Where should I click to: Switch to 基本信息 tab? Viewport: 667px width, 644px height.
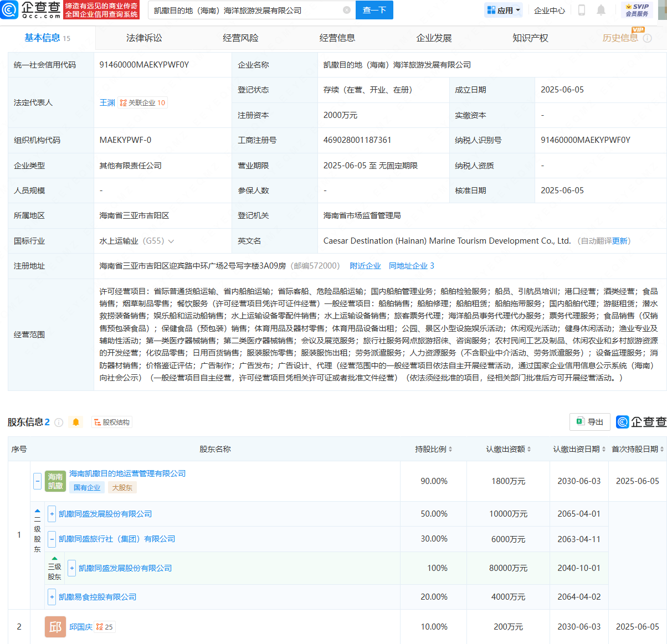(x=47, y=38)
